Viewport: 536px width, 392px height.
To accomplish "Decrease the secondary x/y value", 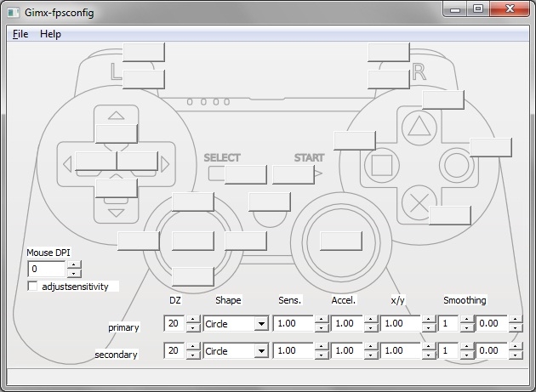I will pyautogui.click(x=429, y=355).
